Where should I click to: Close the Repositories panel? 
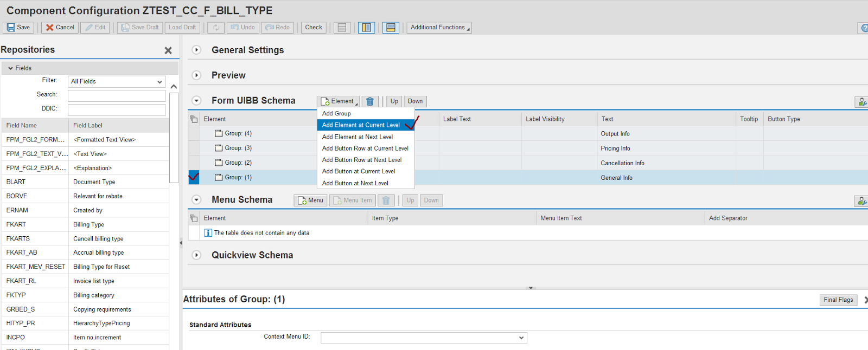(168, 50)
